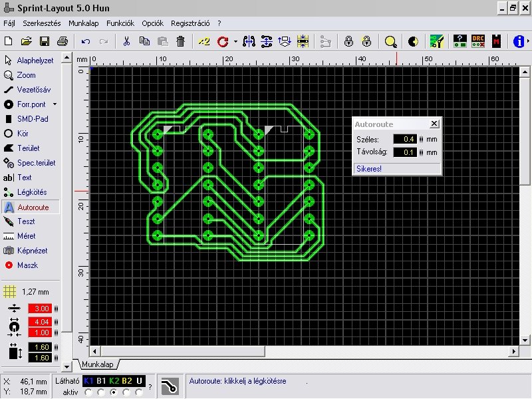Open the Funkciók menu
This screenshot has height=399, width=532.
[x=120, y=23]
